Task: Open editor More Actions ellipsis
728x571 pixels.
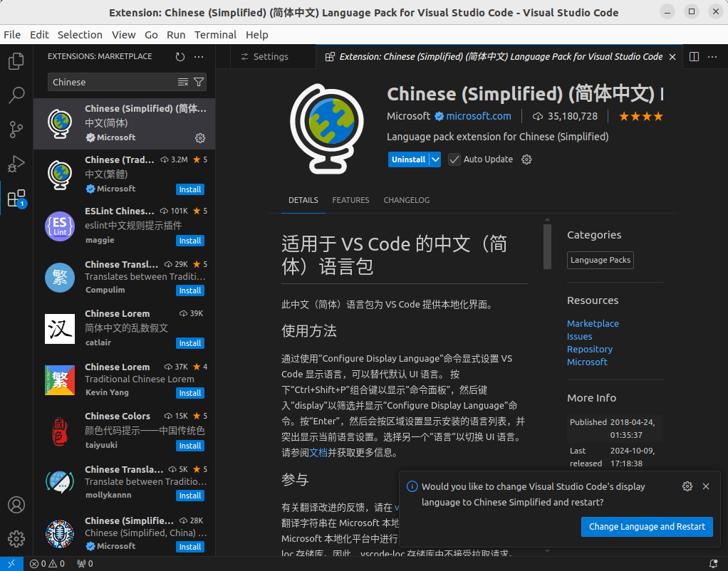Action: [x=712, y=57]
